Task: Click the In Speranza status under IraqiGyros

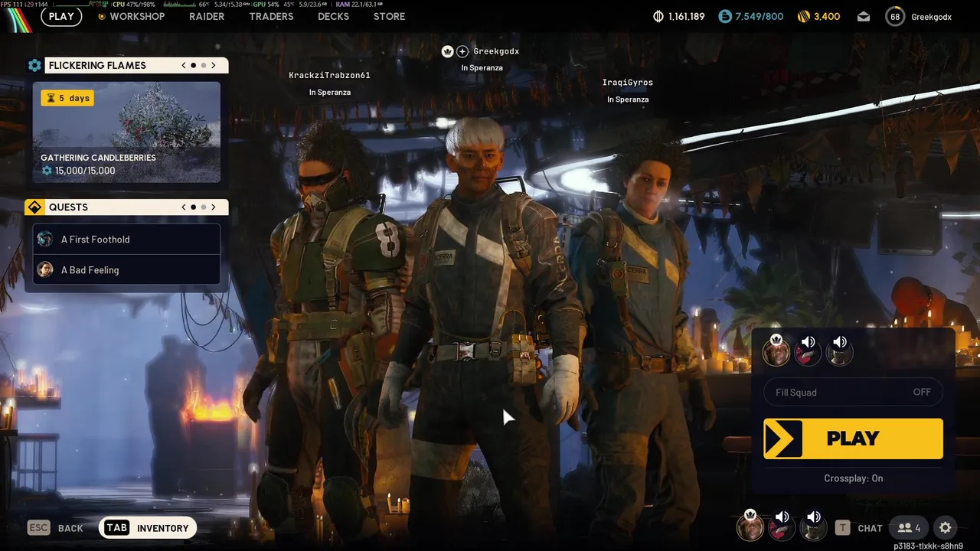Action: [x=628, y=99]
